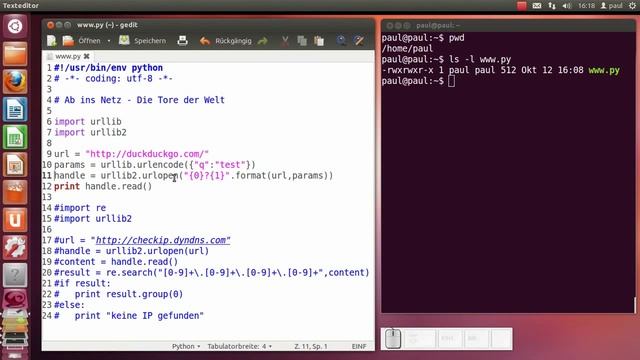Click the re.search line in code
This screenshot has width=640, height=360.
click(211, 272)
